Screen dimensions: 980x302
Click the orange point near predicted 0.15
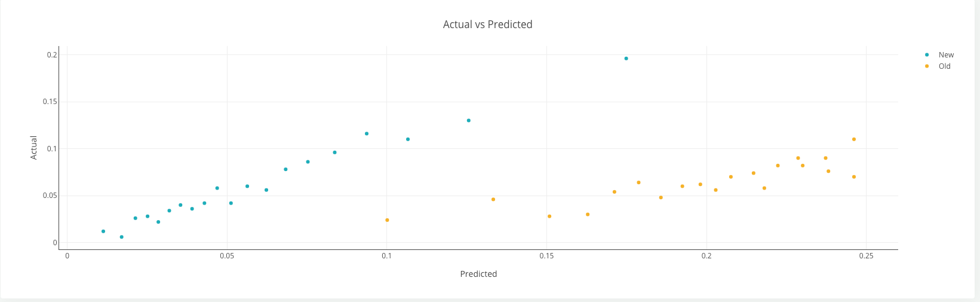pyautogui.click(x=549, y=216)
